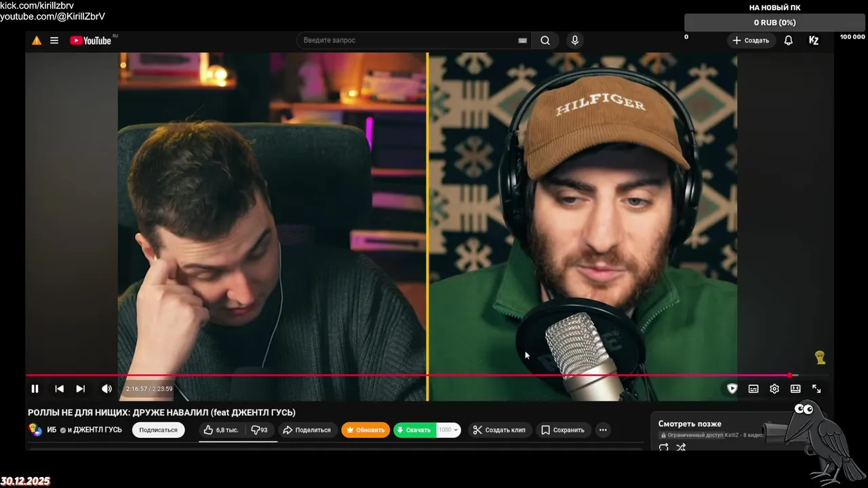This screenshot has width=868, height=488.
Task: Click the shield extension icon in player
Action: 732,388
